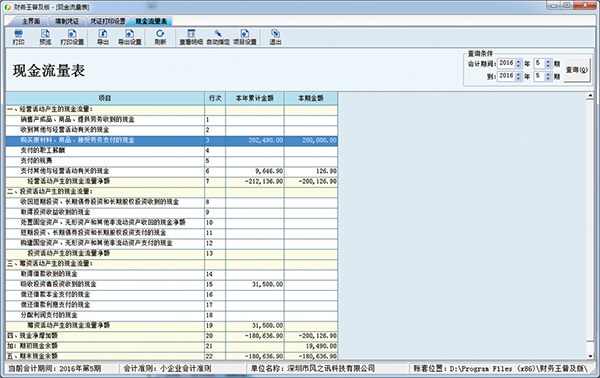
Task: Open 查看明细 view details icon
Action: pos(191,37)
